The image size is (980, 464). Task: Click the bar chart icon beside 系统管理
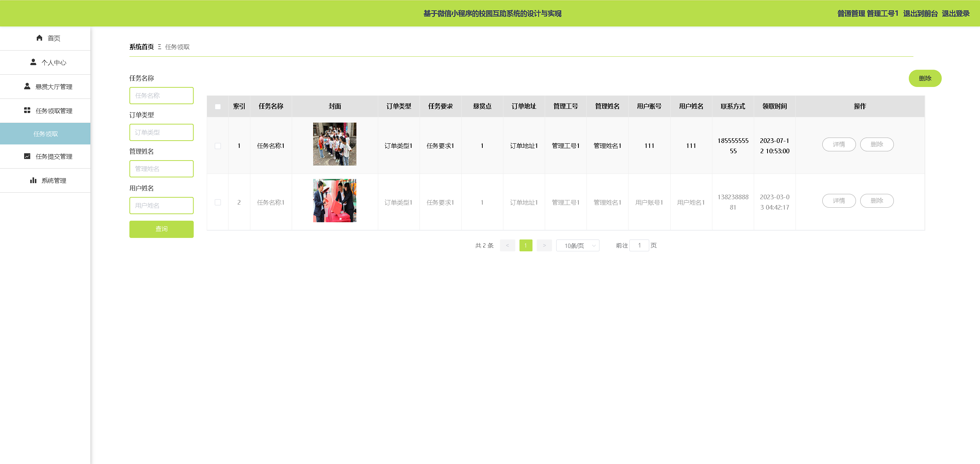pyautogui.click(x=33, y=180)
